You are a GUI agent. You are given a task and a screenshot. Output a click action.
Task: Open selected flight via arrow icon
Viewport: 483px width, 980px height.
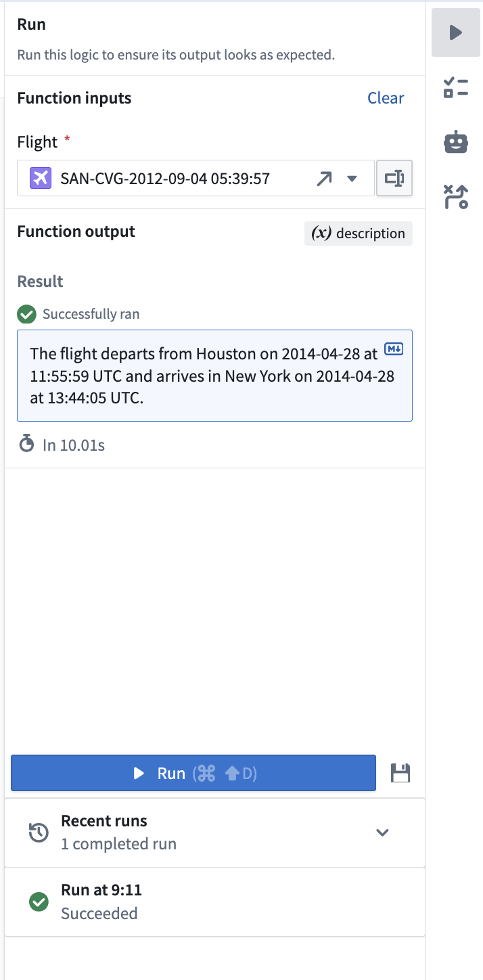pos(324,179)
